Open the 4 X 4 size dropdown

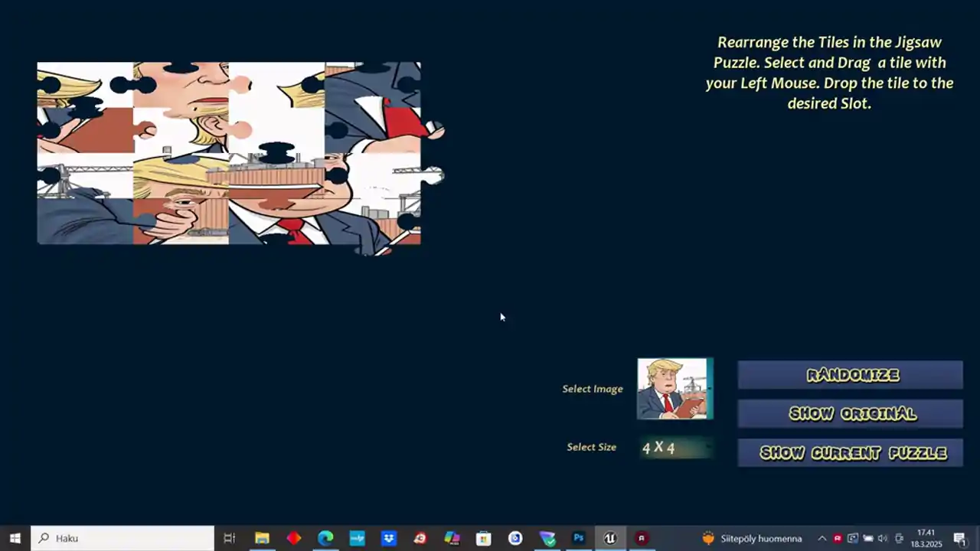pos(677,448)
